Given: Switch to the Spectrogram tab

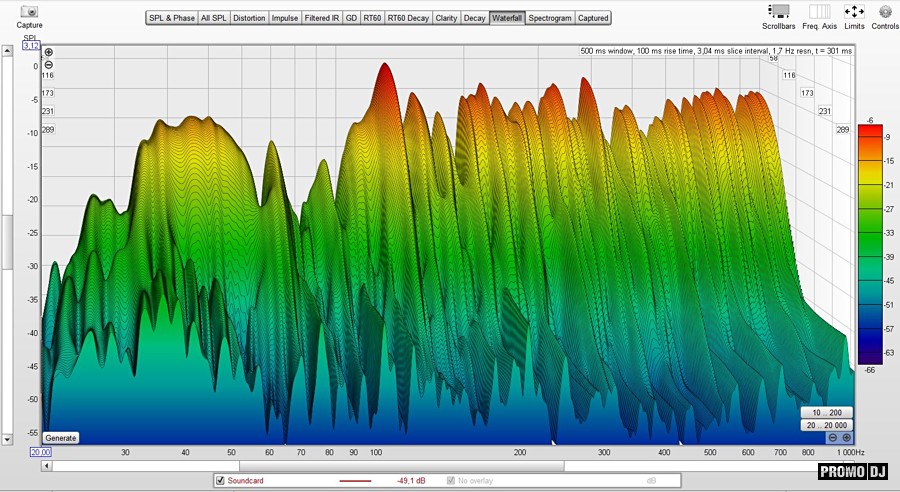Looking at the screenshot, I should coord(550,18).
